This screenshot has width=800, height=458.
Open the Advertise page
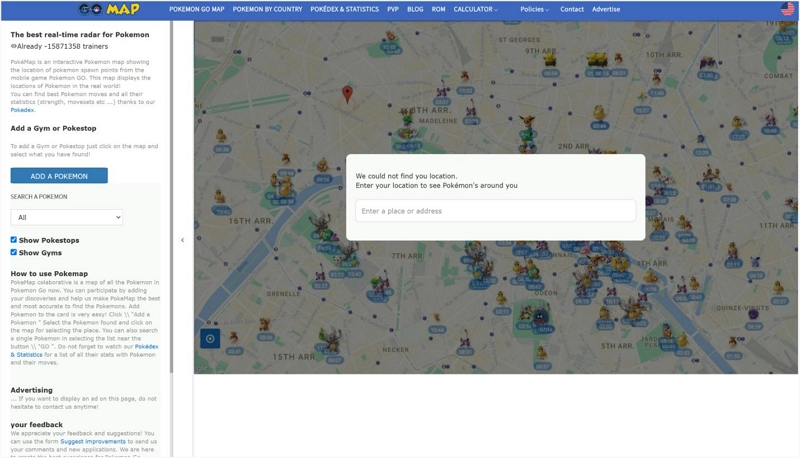(x=606, y=9)
